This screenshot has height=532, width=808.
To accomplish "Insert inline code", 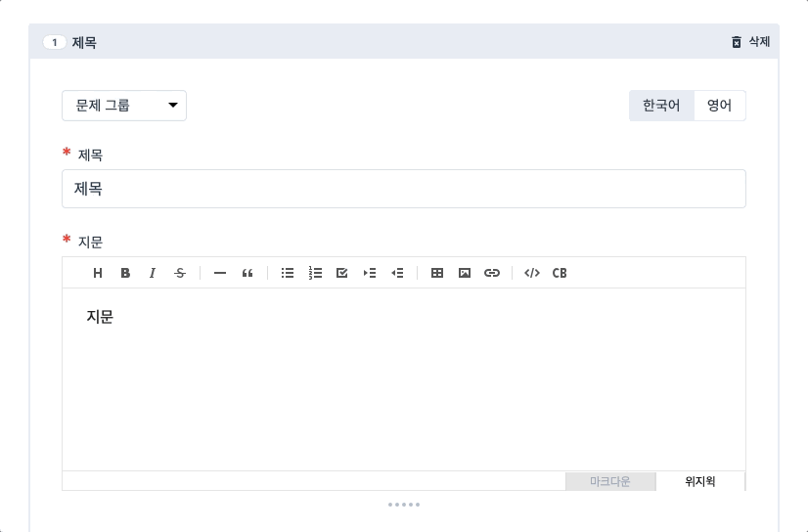I will [x=532, y=273].
